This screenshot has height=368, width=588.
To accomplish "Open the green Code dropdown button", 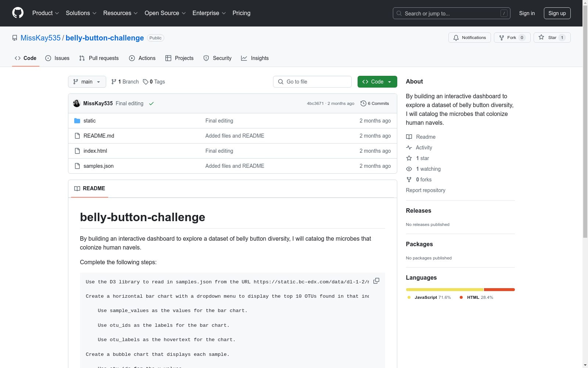I will [377, 82].
